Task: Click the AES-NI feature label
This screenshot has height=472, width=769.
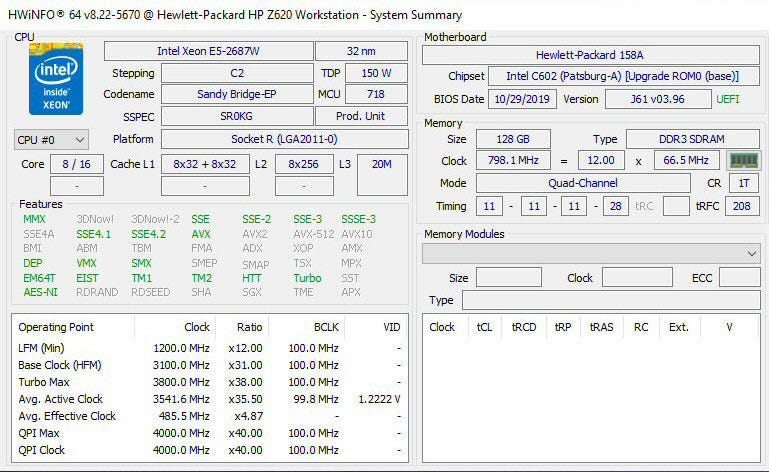Action: (x=40, y=292)
